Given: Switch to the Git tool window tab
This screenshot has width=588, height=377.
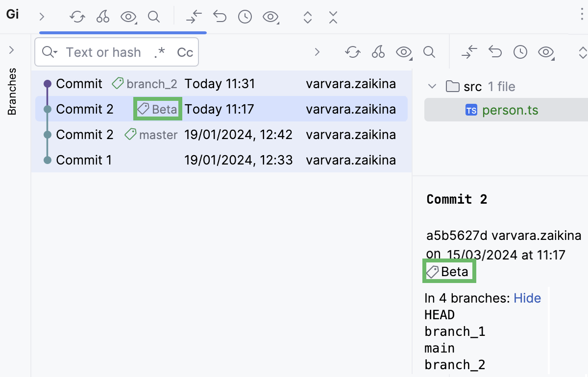Looking at the screenshot, I should coord(12,14).
